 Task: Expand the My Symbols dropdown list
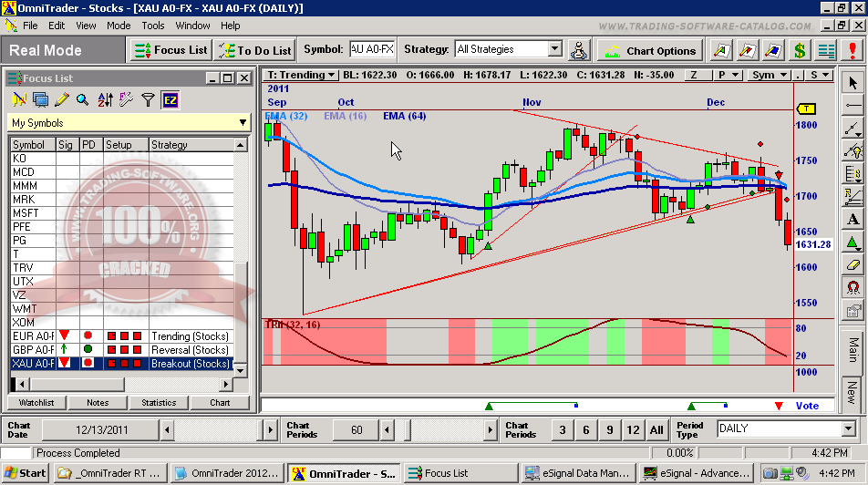[242, 123]
